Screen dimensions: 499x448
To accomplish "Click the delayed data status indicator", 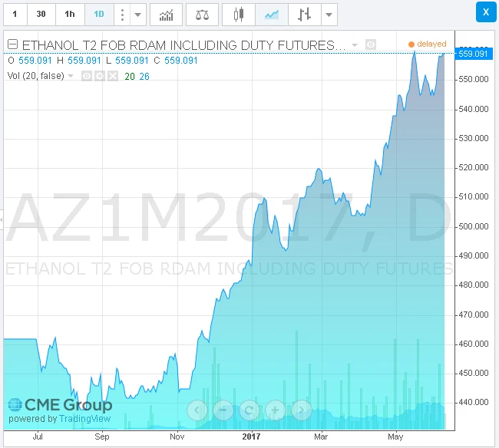I will pyautogui.click(x=428, y=44).
